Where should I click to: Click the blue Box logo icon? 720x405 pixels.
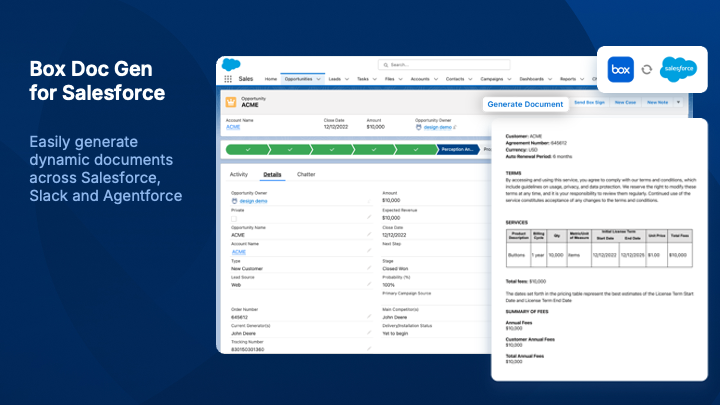(x=620, y=69)
